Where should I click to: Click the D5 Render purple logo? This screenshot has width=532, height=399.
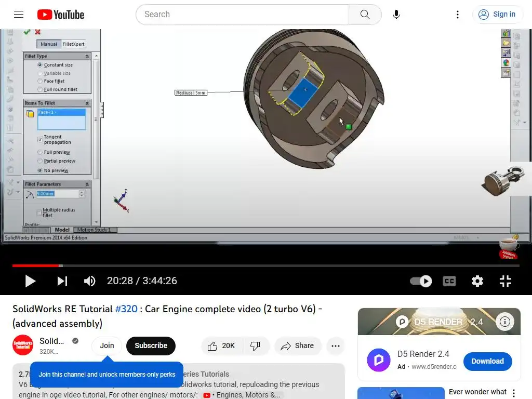[x=379, y=360]
